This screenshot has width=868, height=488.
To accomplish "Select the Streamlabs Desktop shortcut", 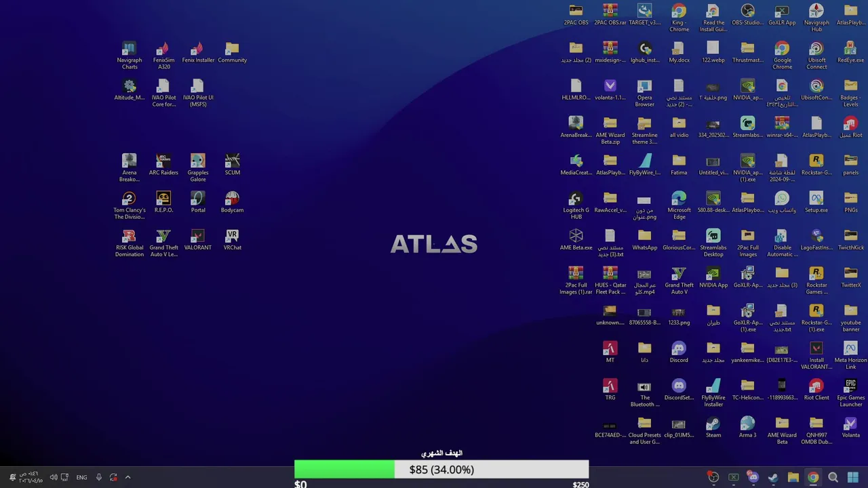I will click(x=713, y=243).
